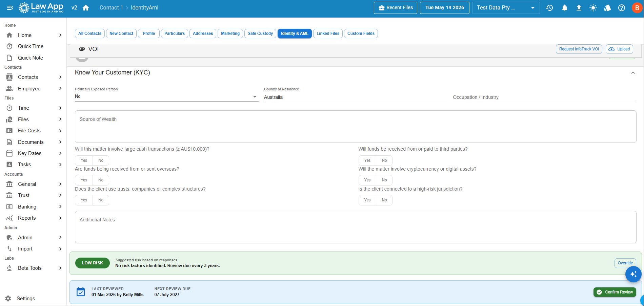Click the VOI Upload button
This screenshot has height=306, width=644.
click(x=619, y=49)
